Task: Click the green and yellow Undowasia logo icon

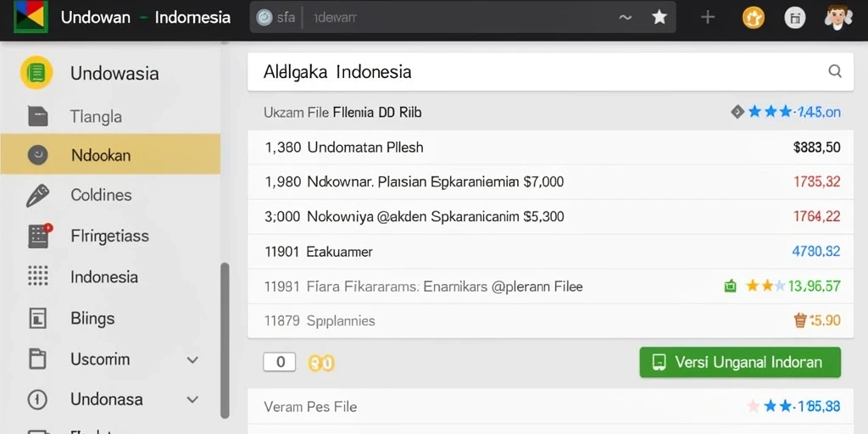Action: (x=36, y=73)
